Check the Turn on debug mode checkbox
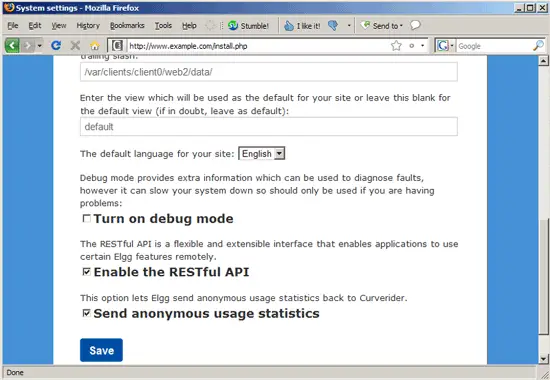The height and width of the screenshot is (380, 550). [86, 219]
